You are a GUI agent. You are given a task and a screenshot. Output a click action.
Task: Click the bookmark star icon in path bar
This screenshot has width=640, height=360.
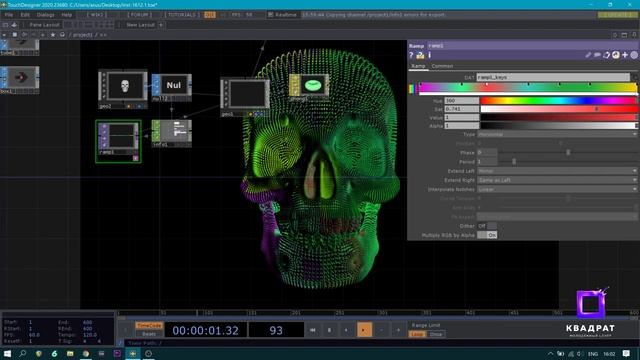click(x=53, y=35)
